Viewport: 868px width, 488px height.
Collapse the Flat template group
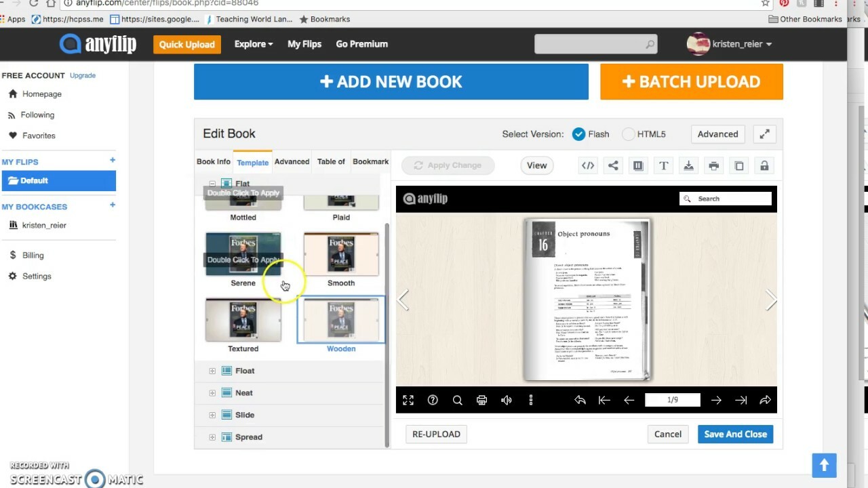[x=212, y=184]
